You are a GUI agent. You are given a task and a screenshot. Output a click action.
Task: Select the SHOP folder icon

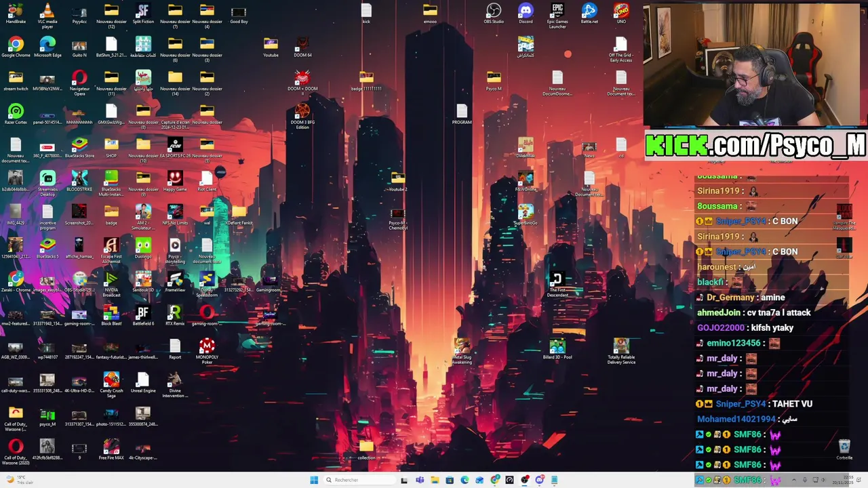pyautogui.click(x=111, y=148)
